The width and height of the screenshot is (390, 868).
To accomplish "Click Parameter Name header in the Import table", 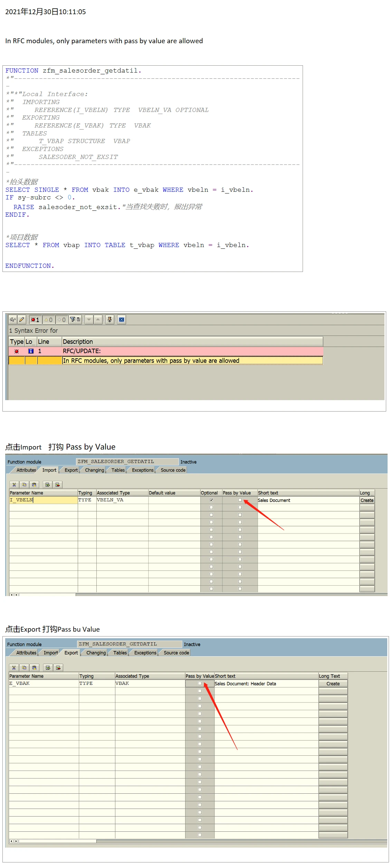I will 43,493.
